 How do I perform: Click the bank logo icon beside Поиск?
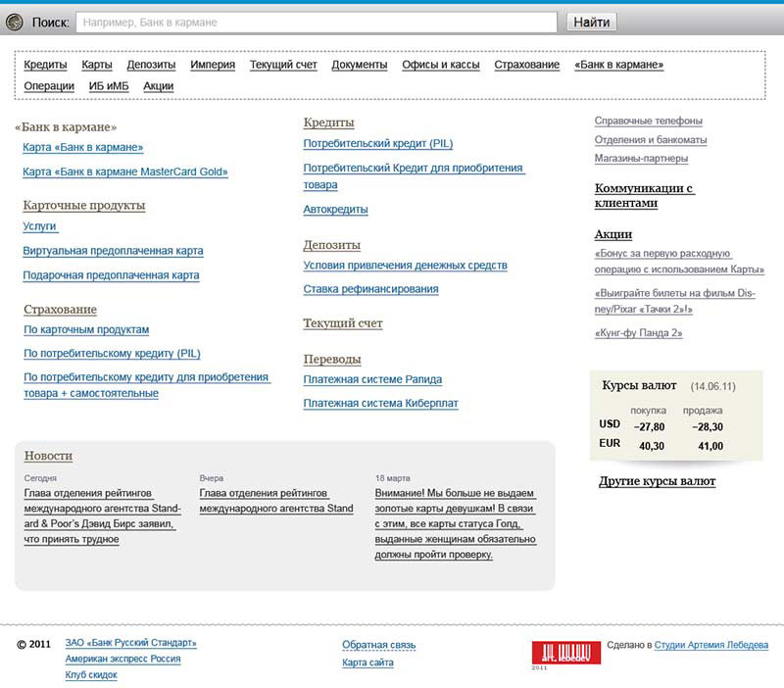(x=15, y=23)
